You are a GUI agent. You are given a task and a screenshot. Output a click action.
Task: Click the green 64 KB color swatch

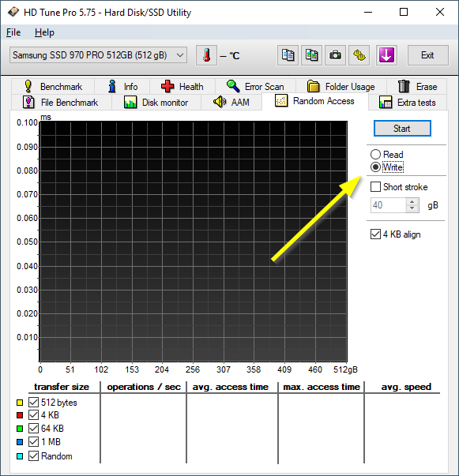coord(20,429)
